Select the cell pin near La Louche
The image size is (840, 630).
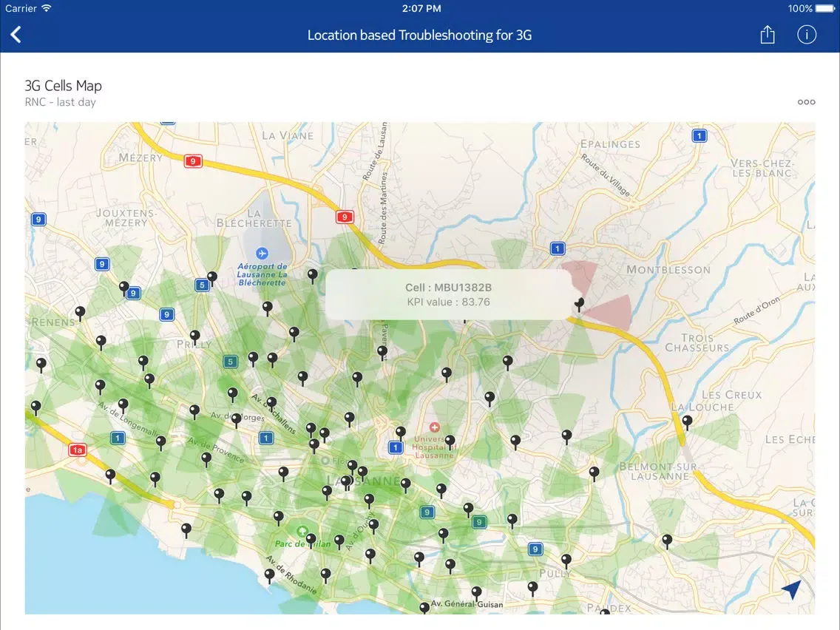687,421
